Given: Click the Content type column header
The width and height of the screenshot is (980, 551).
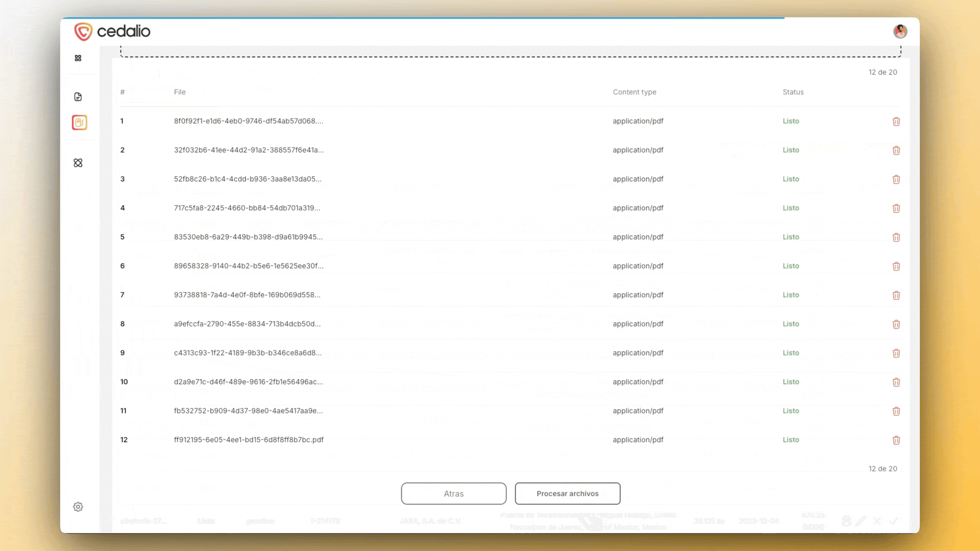Looking at the screenshot, I should pos(634,92).
